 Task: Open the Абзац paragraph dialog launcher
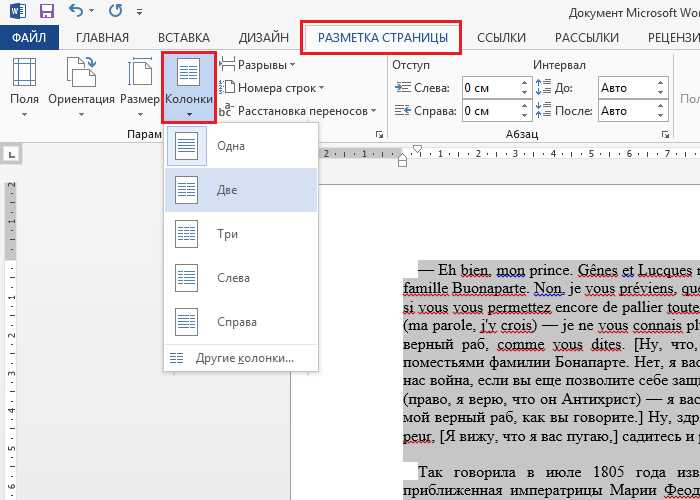click(666, 134)
